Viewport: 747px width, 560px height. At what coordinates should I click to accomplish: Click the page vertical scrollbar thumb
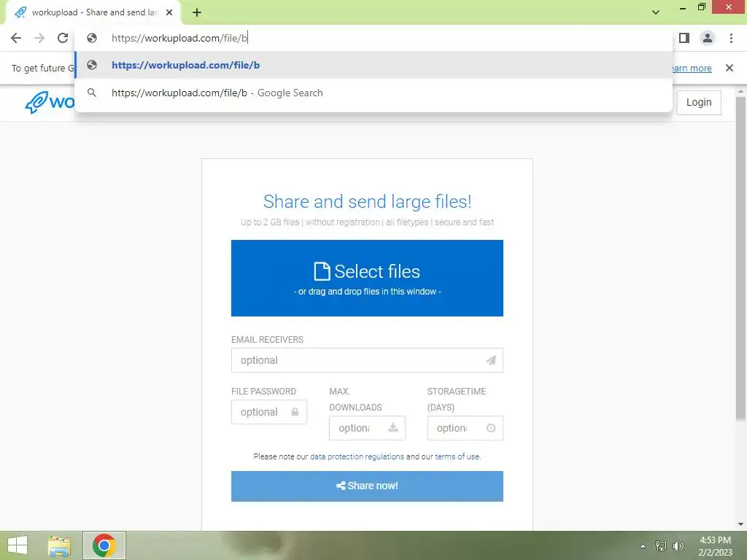click(x=740, y=258)
